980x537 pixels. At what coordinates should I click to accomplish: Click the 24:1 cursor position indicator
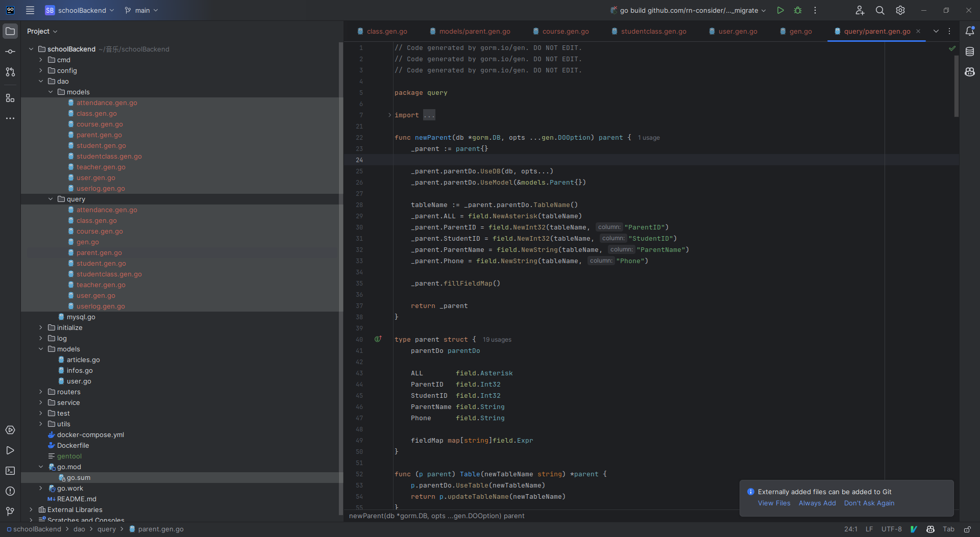pos(850,529)
